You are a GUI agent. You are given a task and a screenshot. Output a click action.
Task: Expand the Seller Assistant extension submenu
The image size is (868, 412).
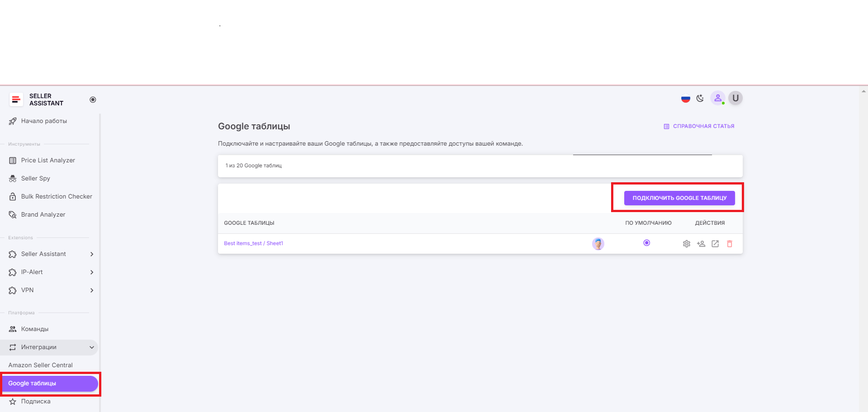92,254
